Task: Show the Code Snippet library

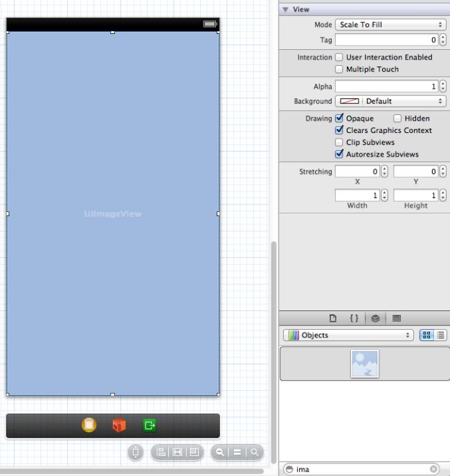Action: click(x=354, y=318)
